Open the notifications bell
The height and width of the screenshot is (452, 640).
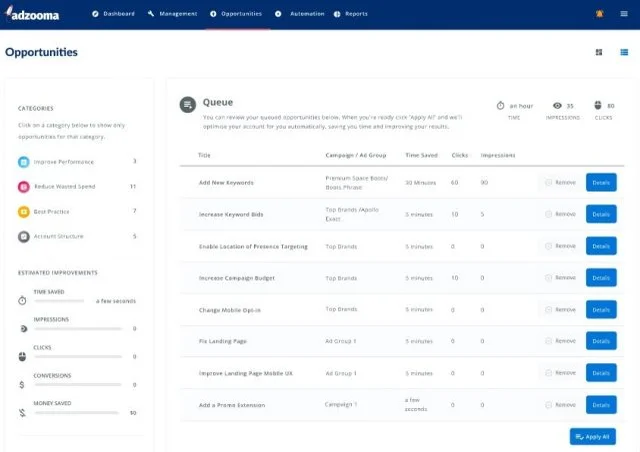pyautogui.click(x=599, y=14)
